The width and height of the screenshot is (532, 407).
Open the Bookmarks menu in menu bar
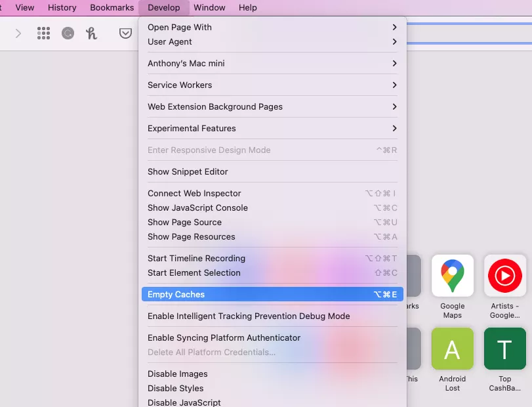pyautogui.click(x=111, y=8)
